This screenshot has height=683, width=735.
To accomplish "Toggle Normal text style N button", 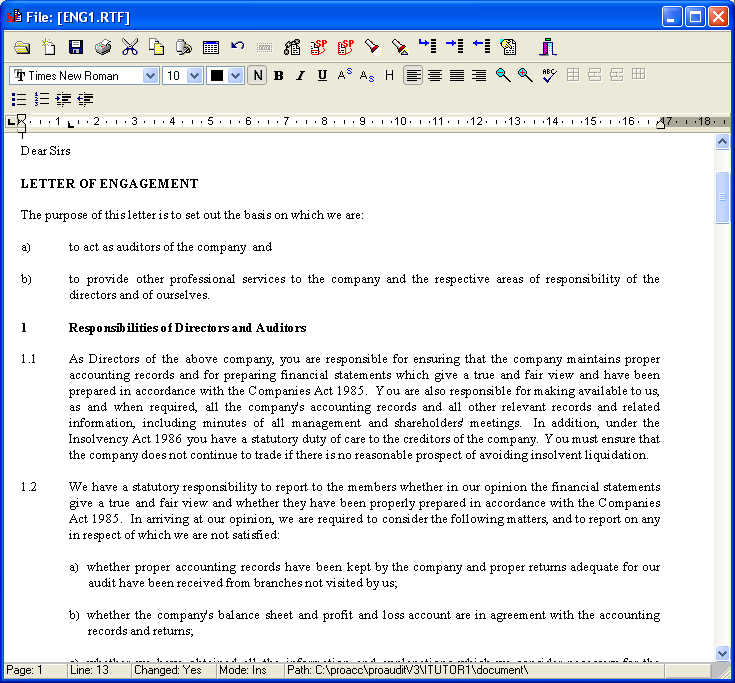I will pos(257,75).
